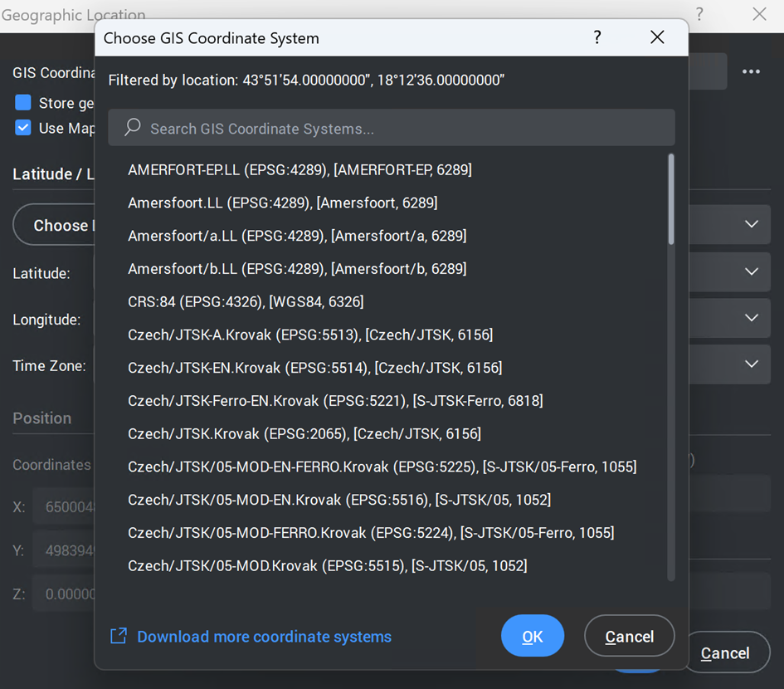Choose Czech/JTSK.Krovak (EPSG:2065) item
Viewport: 784px width, 689px height.
coord(304,433)
